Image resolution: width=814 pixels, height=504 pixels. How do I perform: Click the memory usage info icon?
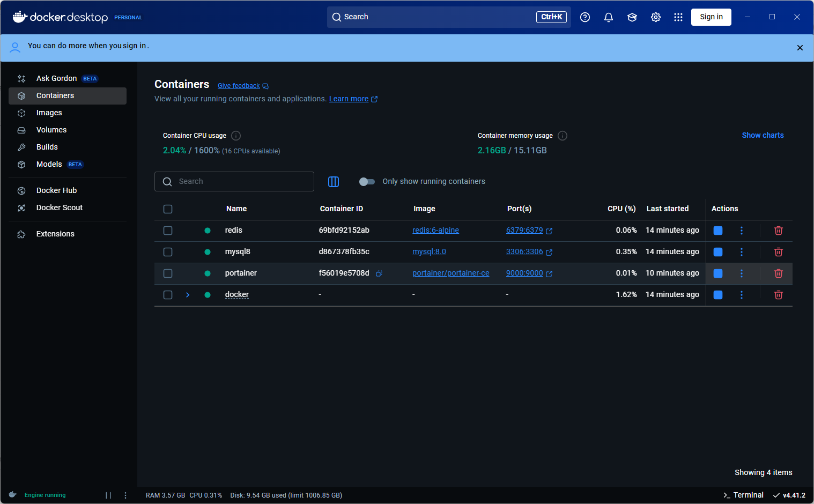click(x=563, y=136)
